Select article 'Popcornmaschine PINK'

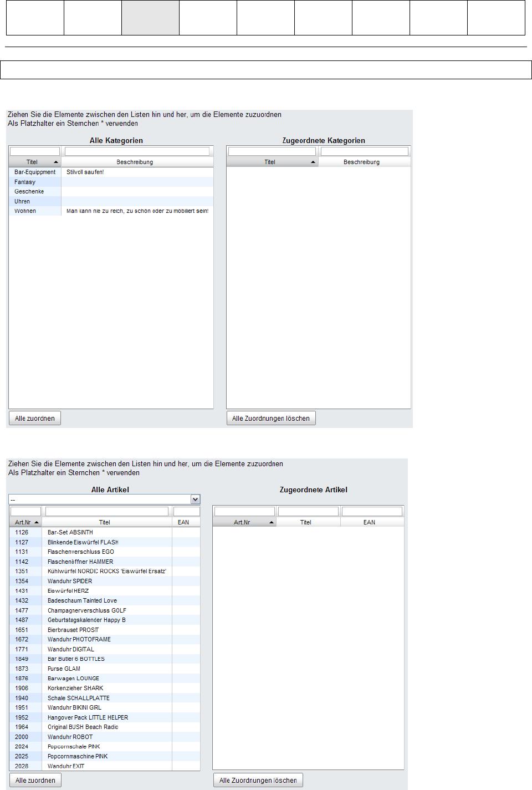[105, 756]
